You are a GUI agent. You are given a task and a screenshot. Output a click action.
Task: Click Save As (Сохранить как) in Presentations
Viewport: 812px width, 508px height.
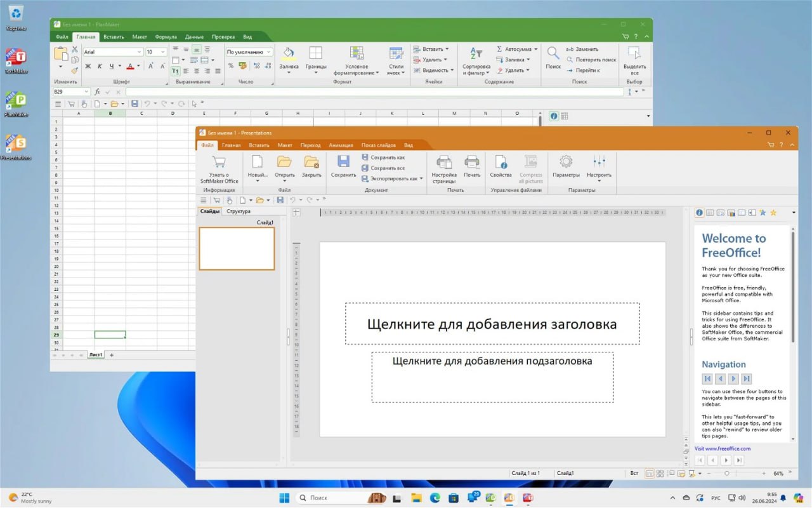[x=383, y=157]
